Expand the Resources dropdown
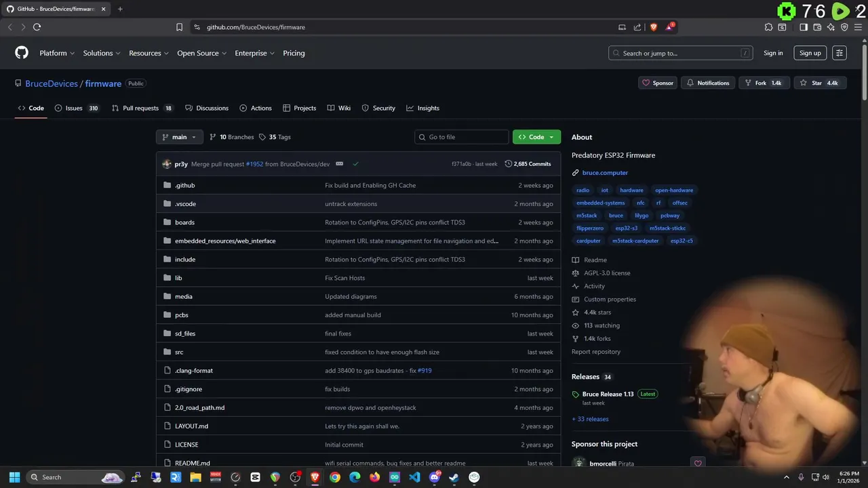 pyautogui.click(x=149, y=53)
